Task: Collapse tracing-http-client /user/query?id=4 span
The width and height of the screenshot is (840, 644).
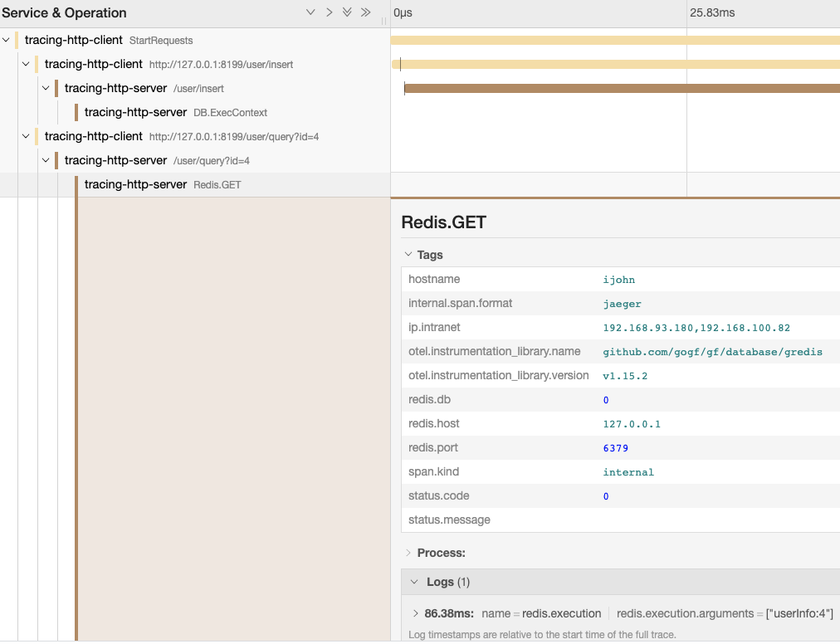Action: click(27, 136)
